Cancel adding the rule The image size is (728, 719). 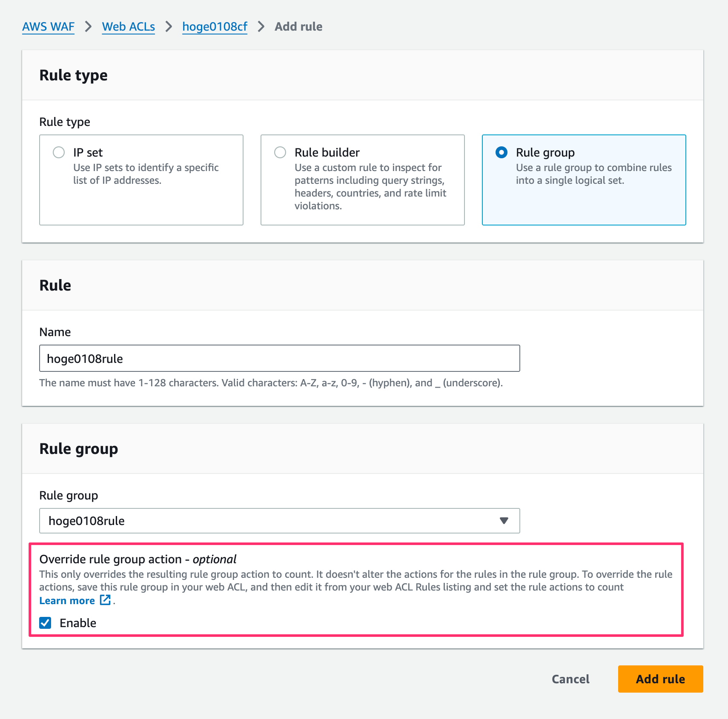pyautogui.click(x=570, y=679)
